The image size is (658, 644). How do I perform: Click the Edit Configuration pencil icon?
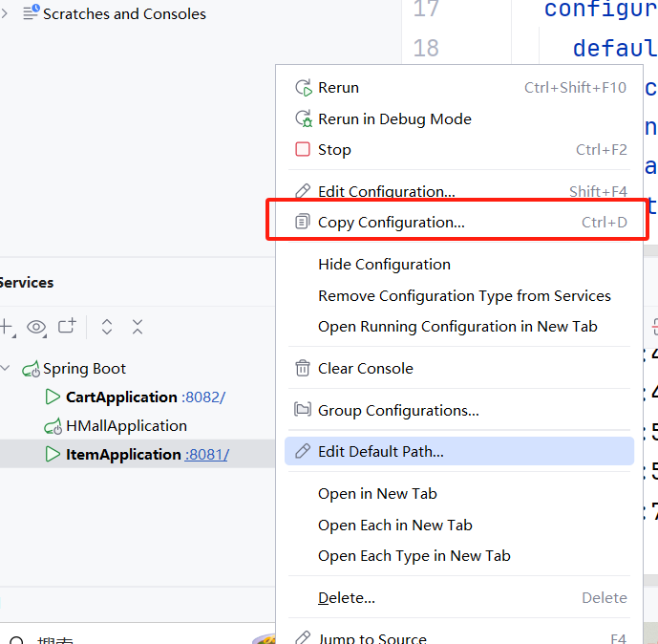pos(303,190)
